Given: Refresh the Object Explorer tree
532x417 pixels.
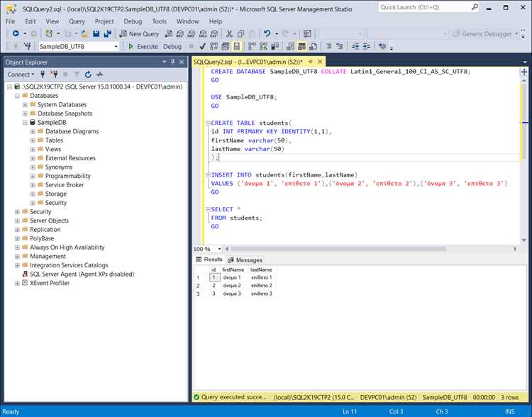Looking at the screenshot, I should click(x=88, y=74).
